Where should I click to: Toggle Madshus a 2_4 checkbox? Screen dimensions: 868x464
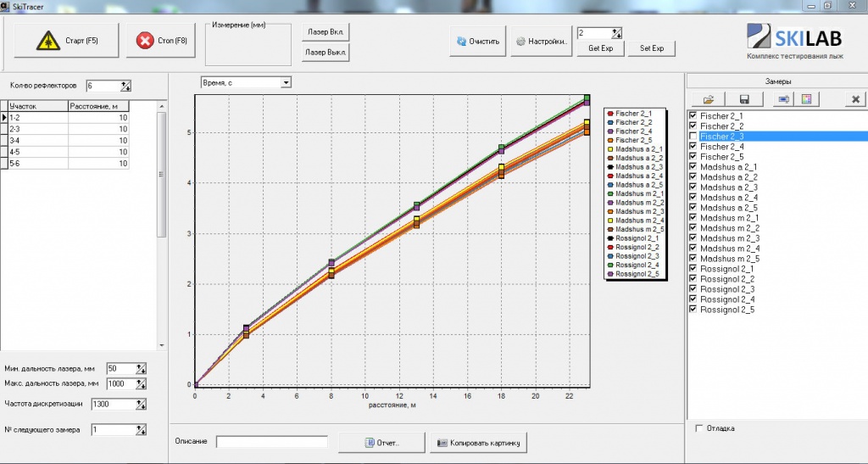693,197
